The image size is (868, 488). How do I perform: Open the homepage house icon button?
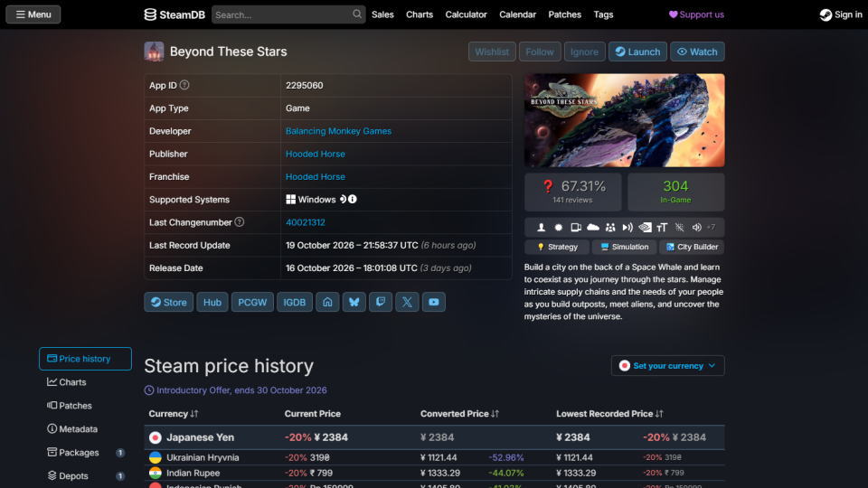tap(327, 302)
